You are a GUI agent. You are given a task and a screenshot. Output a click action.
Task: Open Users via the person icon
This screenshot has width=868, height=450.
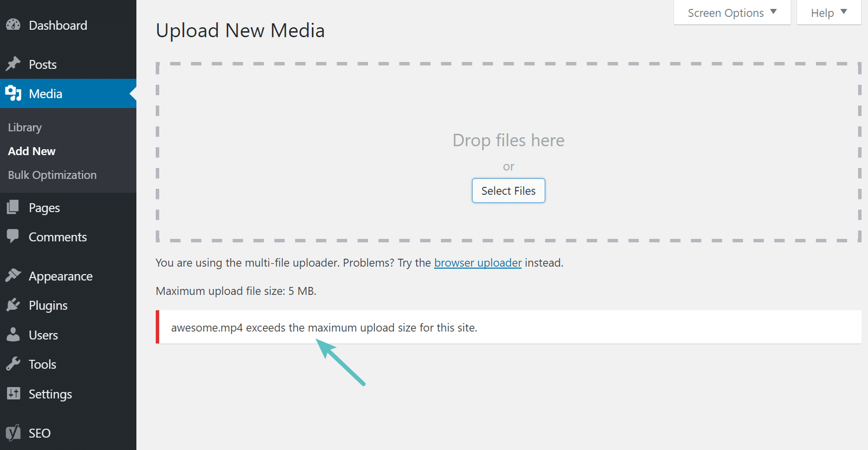pos(13,335)
